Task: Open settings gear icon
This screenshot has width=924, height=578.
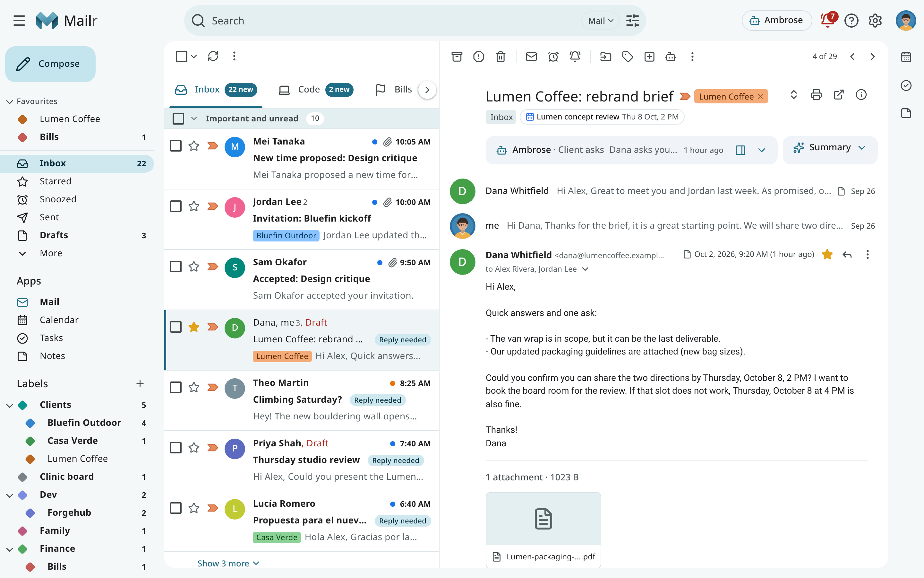Action: pos(875,21)
